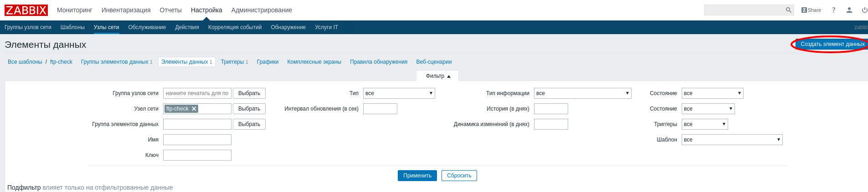The height and width of the screenshot is (192, 868).
Task: Click Выбрать next to Группа узлов сети
Action: (x=249, y=93)
